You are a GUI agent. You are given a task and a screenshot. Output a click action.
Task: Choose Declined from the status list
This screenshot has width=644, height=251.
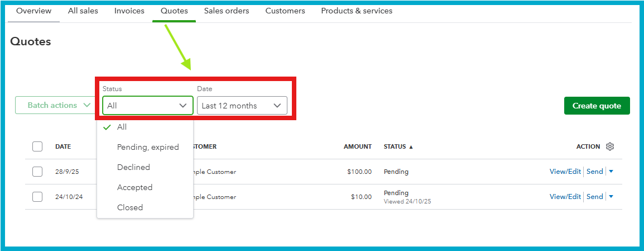[x=133, y=167]
